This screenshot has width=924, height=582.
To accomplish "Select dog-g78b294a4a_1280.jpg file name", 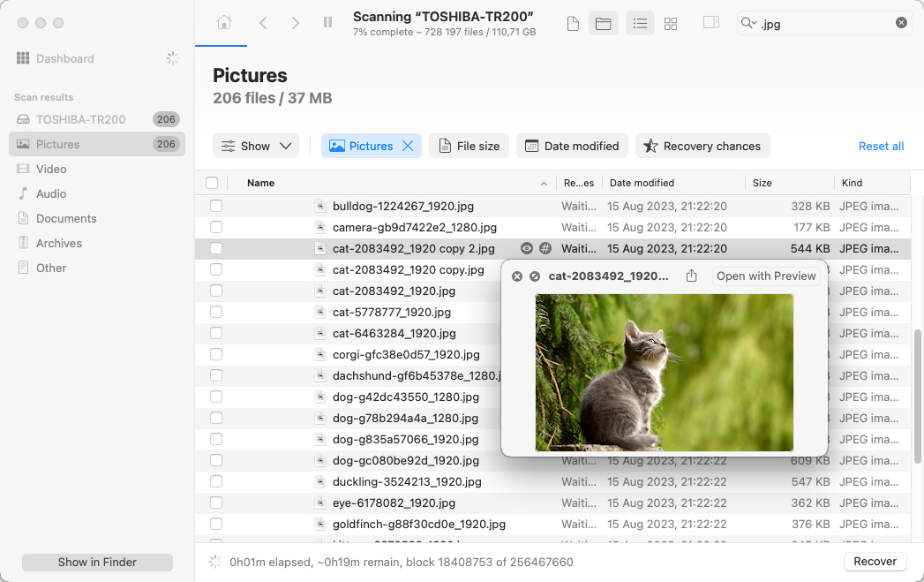I will 405,418.
